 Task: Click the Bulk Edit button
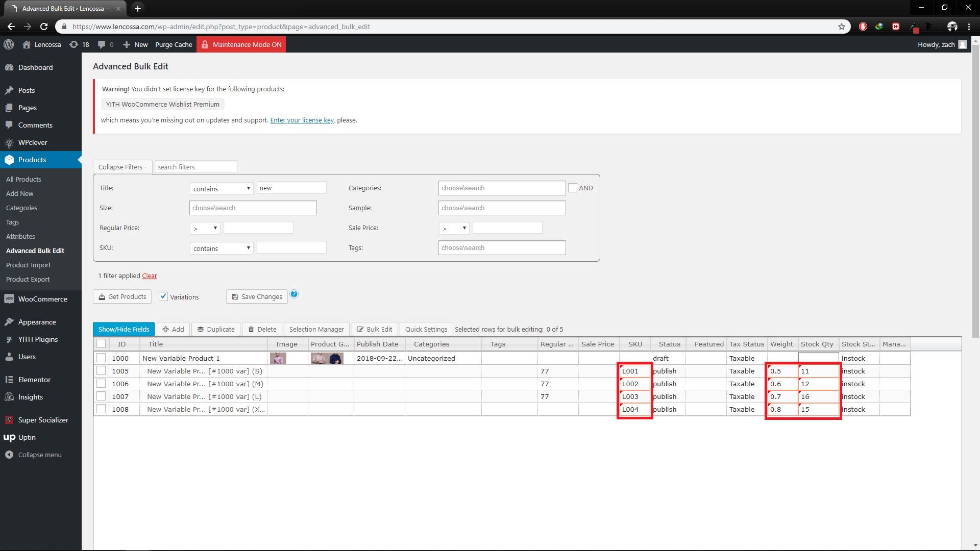374,329
